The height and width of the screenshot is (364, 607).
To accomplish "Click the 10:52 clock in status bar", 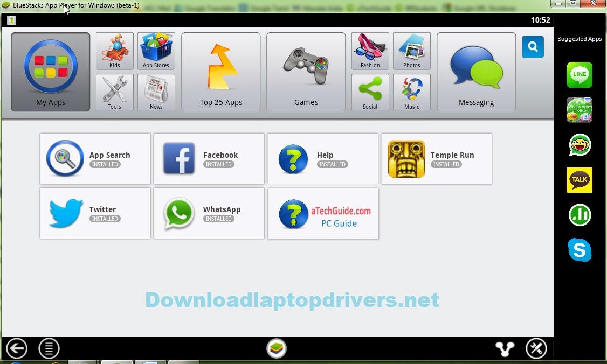I will pyautogui.click(x=540, y=20).
